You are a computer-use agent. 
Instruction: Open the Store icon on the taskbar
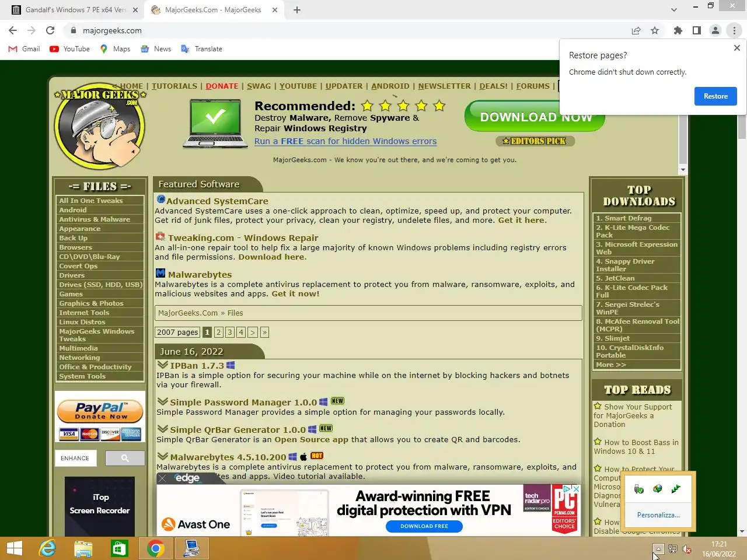[120, 548]
